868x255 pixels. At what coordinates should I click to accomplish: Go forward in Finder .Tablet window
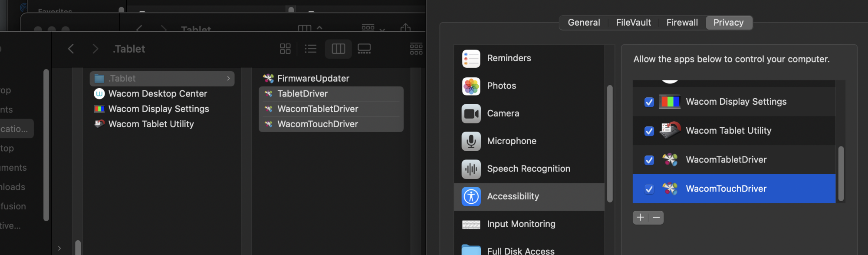95,49
